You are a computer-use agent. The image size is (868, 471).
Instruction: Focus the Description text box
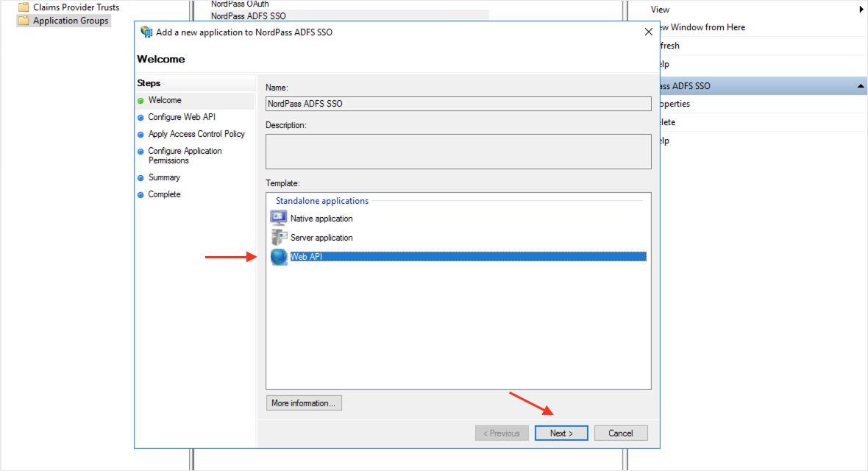point(458,152)
